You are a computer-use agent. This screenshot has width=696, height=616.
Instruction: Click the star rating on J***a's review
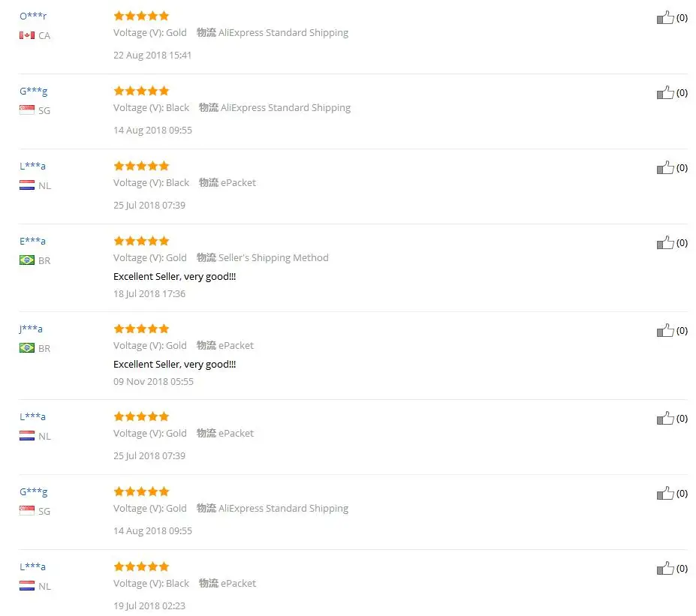[141, 329]
